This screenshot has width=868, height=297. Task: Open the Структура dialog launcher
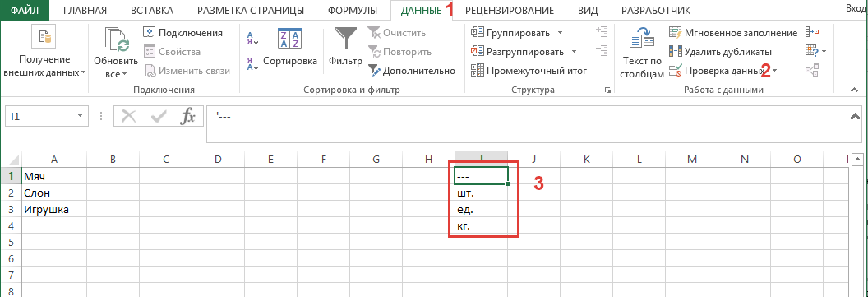pos(607,90)
